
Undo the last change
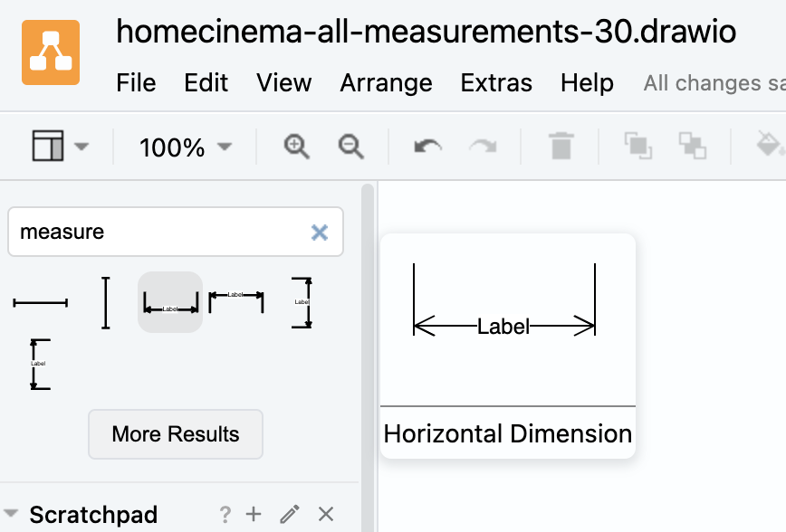coord(427,146)
